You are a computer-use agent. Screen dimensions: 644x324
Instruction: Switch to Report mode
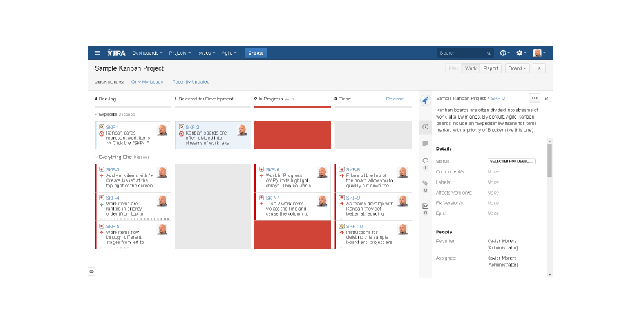click(x=491, y=68)
